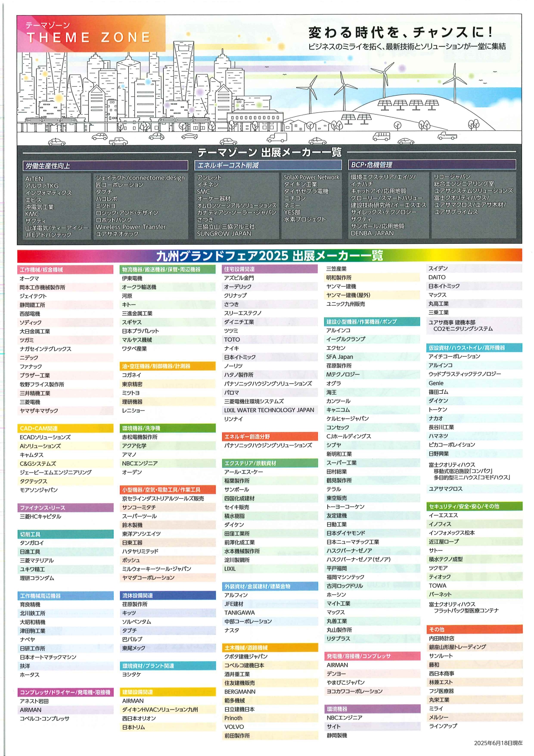Click the "Mテクノロジー" row

(372, 374)
